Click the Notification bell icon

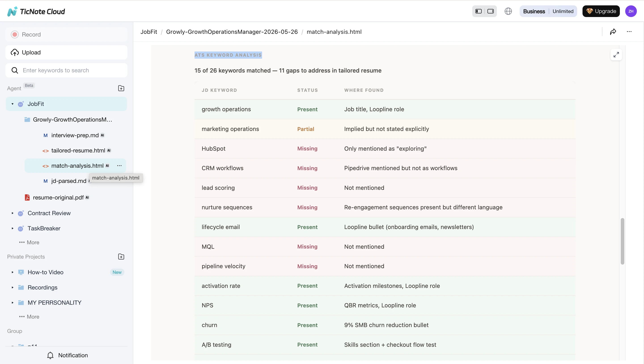(50, 355)
